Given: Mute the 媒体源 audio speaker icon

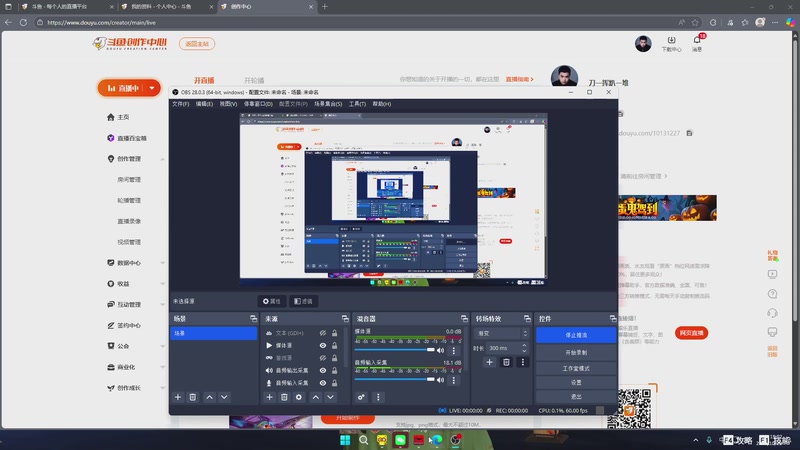Looking at the screenshot, I should point(440,351).
